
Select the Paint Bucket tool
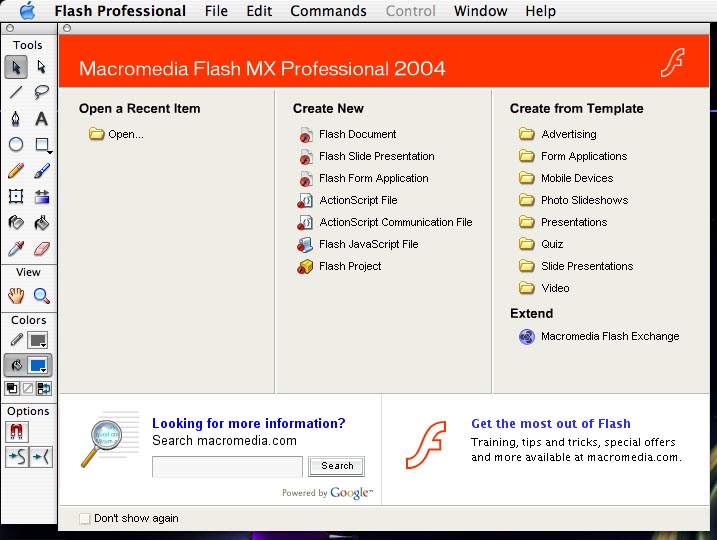(42, 223)
